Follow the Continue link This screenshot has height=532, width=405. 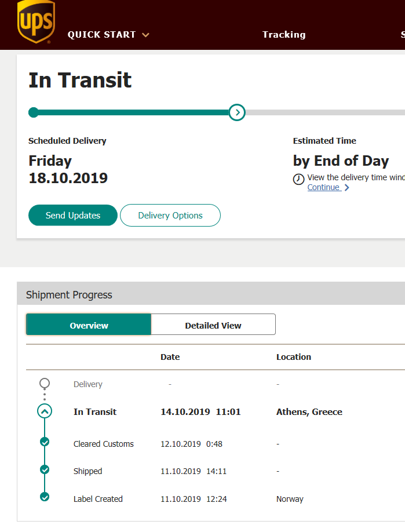click(x=324, y=187)
